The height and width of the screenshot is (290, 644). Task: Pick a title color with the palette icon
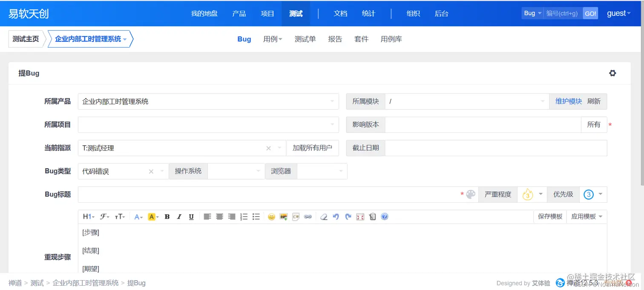[470, 194]
